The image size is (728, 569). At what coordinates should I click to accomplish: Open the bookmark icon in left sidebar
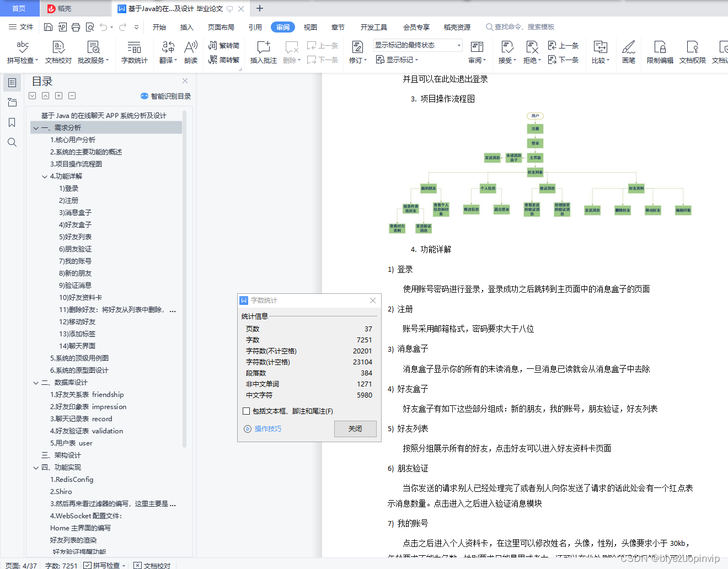click(12, 122)
